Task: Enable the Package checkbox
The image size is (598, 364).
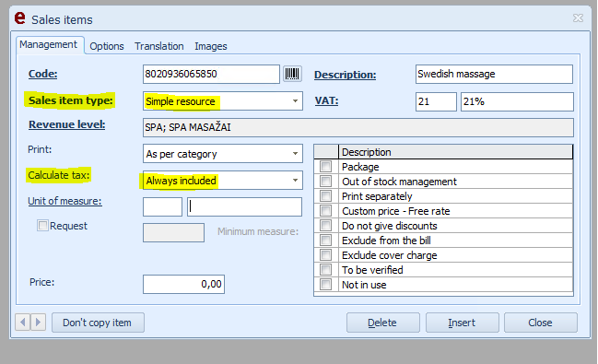Action: coord(325,167)
